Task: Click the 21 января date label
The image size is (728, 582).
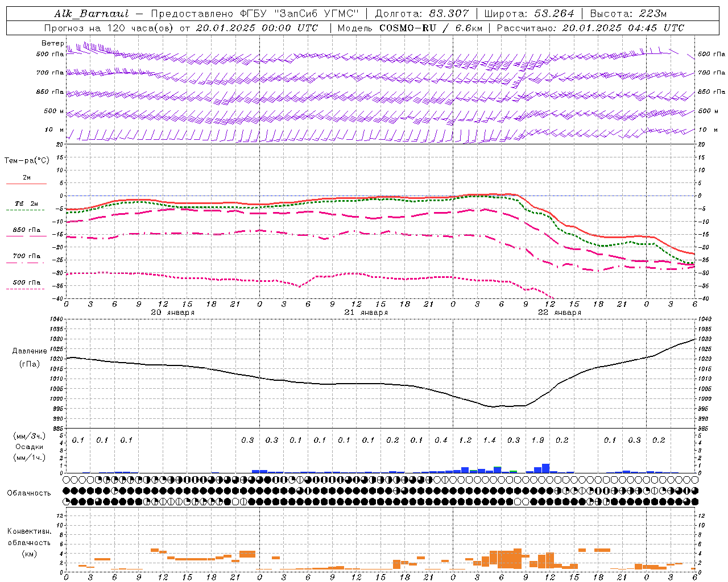Action: pyautogui.click(x=366, y=313)
